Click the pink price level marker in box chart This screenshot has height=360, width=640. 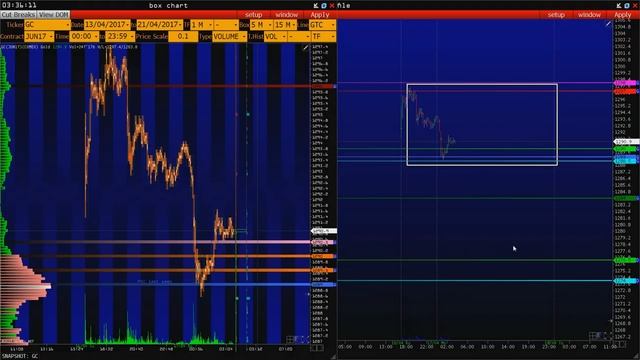[x=324, y=242]
